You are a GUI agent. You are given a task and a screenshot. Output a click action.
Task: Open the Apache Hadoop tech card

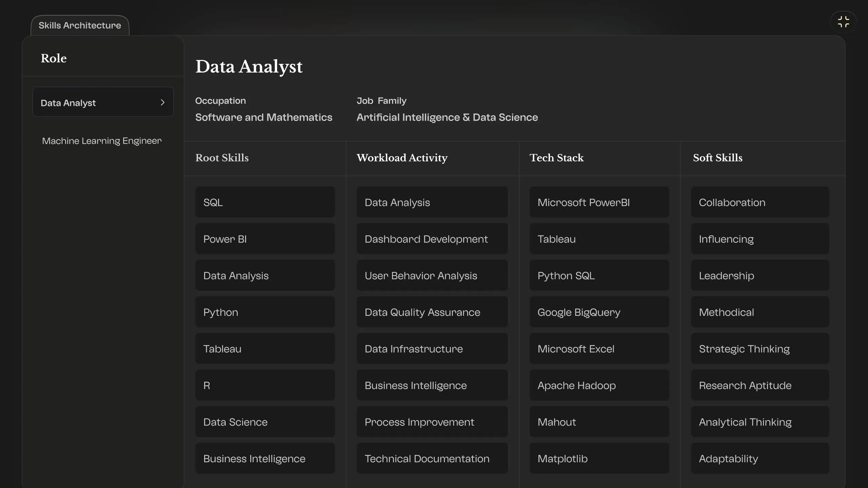[599, 385]
